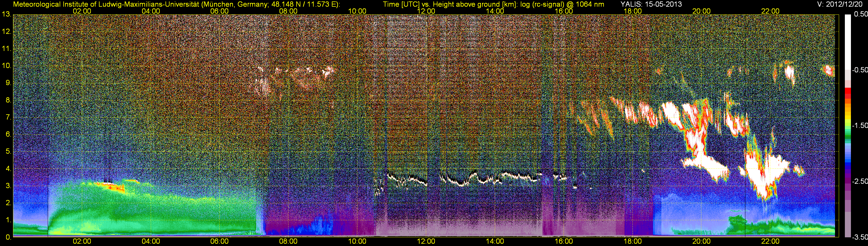Select the 20:00 label on the top time axis
The image size is (868, 246).
[702, 11]
